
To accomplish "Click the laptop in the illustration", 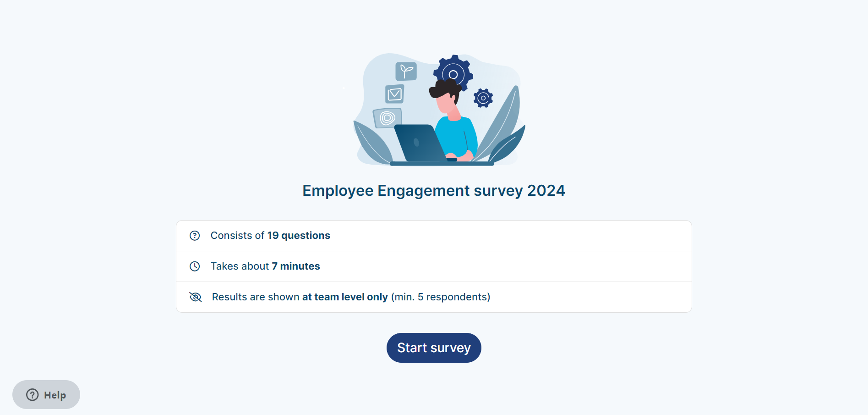I will [x=420, y=143].
